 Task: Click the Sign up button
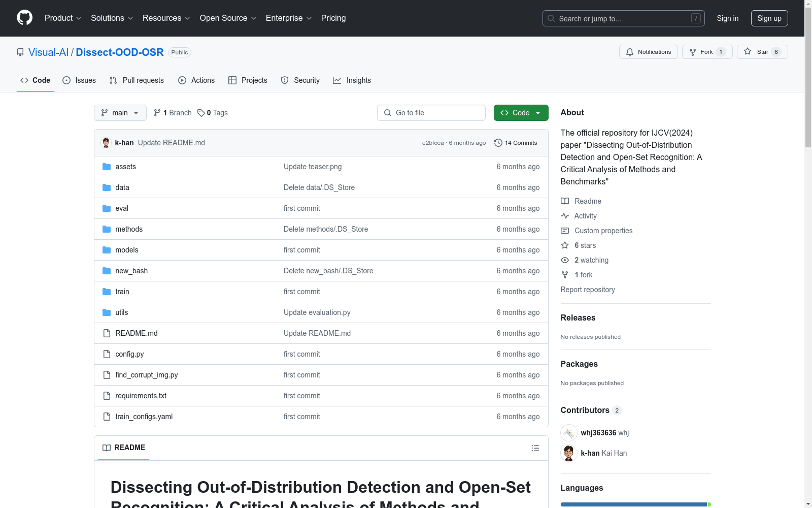pyautogui.click(x=769, y=18)
